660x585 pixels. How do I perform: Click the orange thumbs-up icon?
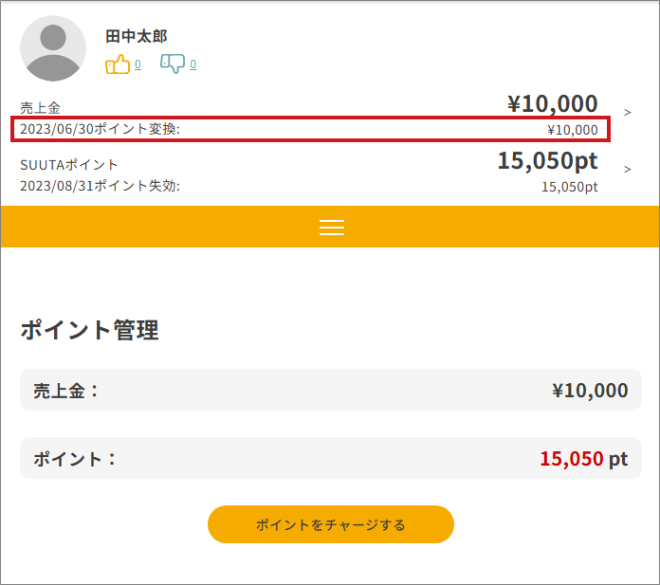pos(117,64)
